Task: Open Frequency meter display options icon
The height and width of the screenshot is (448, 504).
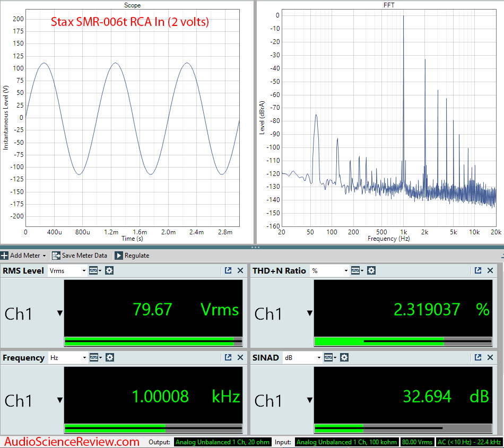Action: tap(95, 357)
